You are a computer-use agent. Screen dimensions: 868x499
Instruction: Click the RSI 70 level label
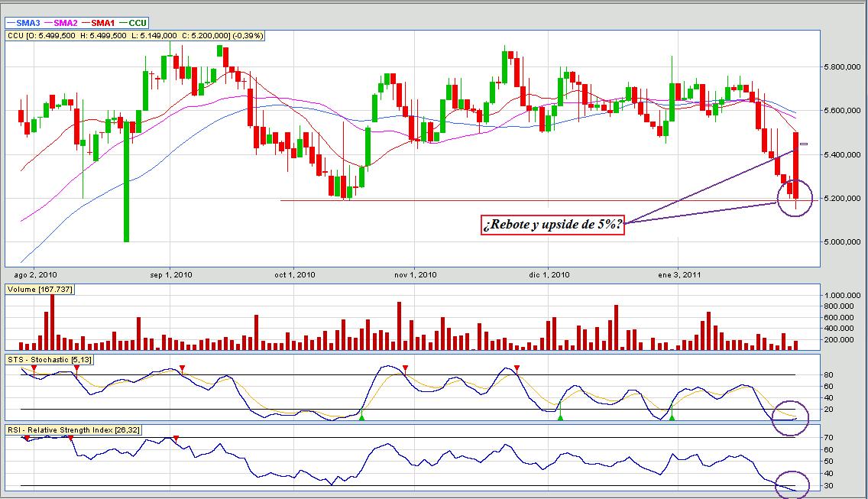(x=829, y=438)
